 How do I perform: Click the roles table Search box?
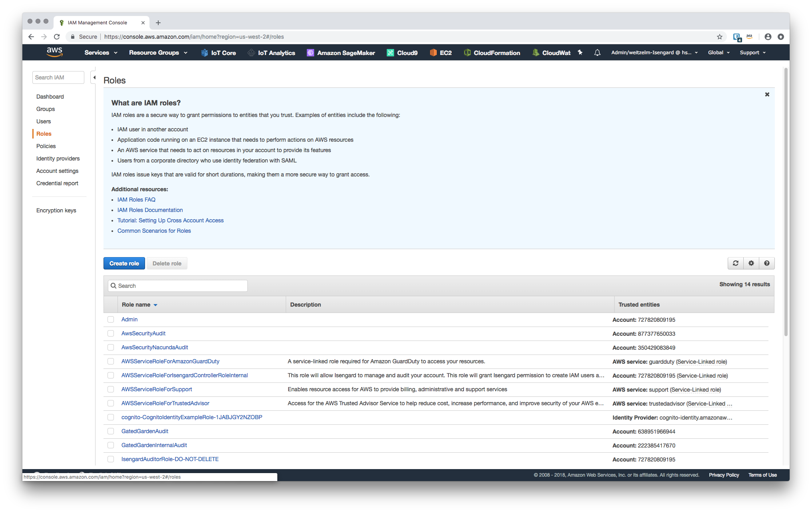click(x=178, y=286)
